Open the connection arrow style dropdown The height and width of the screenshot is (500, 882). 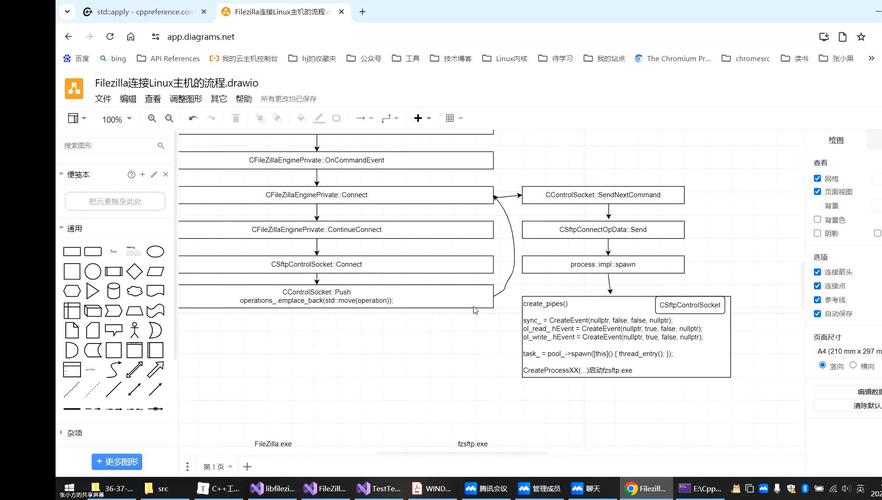(x=364, y=118)
